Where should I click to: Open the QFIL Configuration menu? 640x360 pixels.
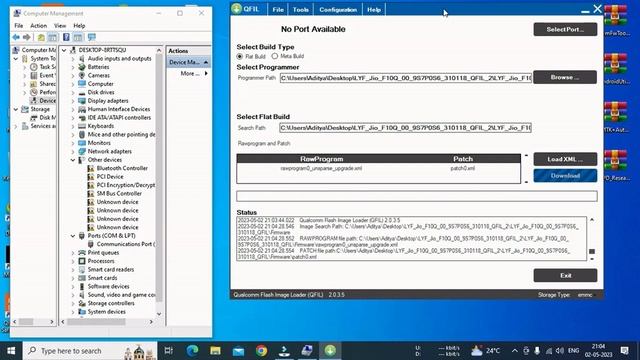338,9
